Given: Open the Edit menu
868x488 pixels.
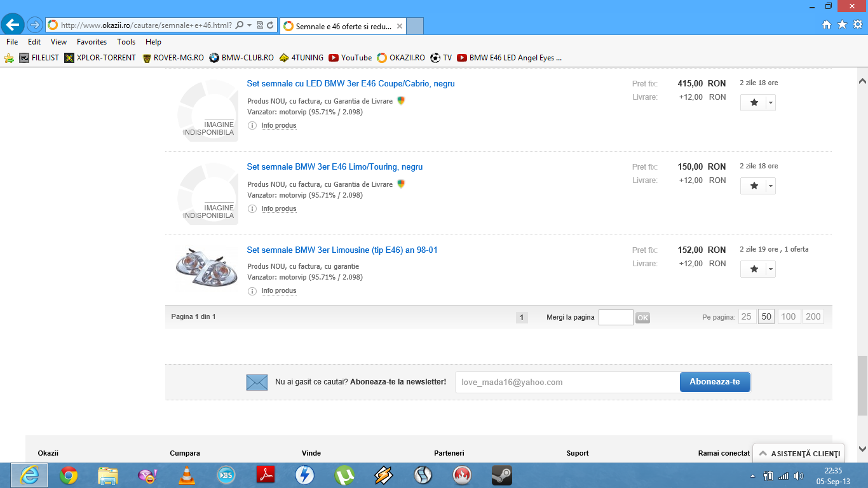Looking at the screenshot, I should click(x=34, y=42).
